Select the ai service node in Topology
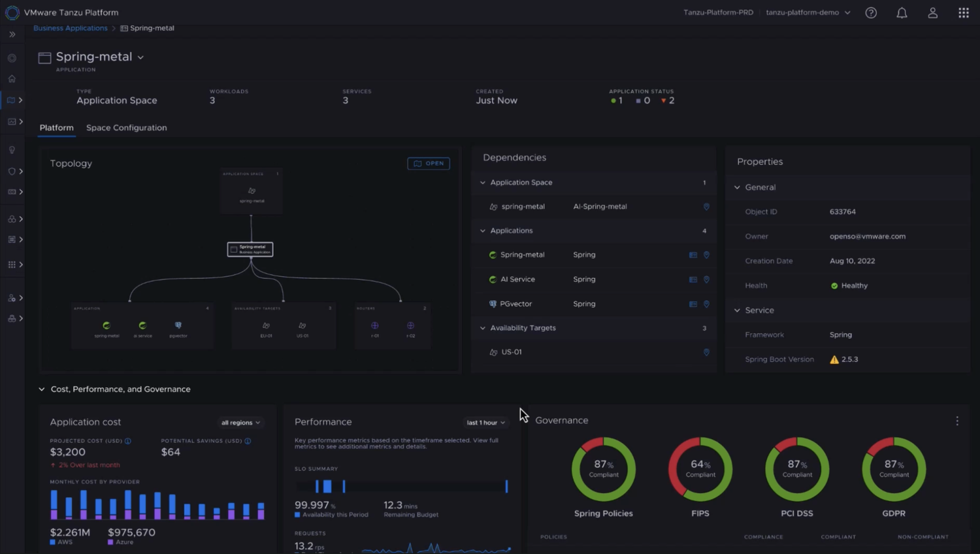Screen dimensions: 980x554 [x=142, y=328]
